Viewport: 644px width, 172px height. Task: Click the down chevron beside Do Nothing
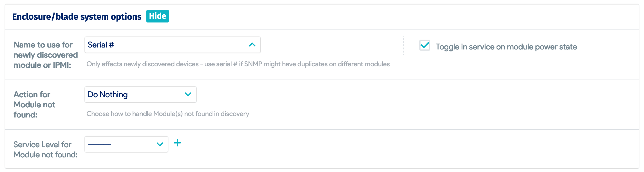coord(188,94)
